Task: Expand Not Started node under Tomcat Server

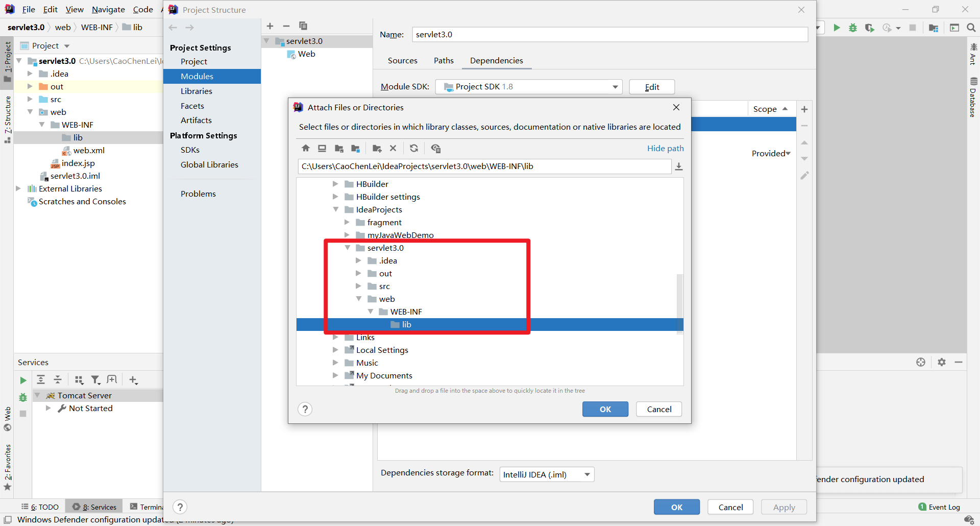Action: [x=48, y=408]
